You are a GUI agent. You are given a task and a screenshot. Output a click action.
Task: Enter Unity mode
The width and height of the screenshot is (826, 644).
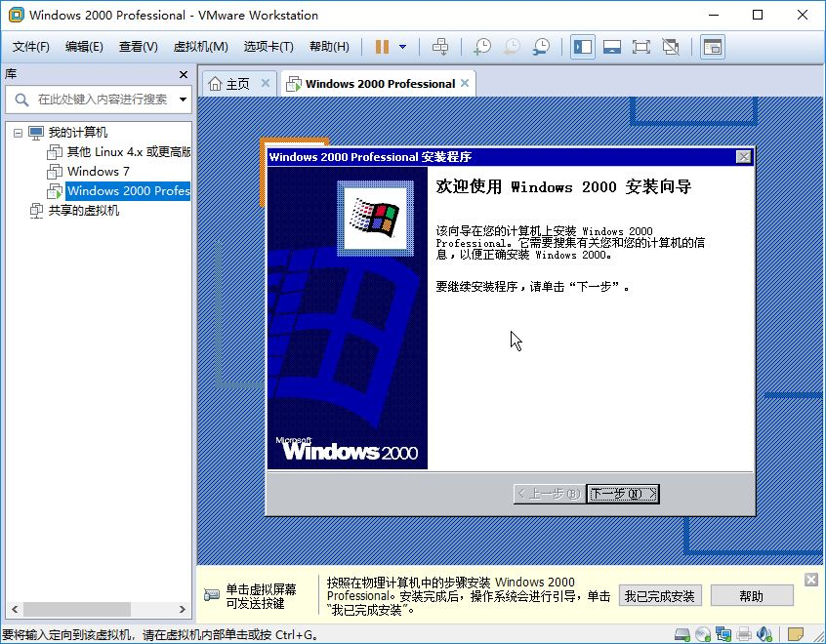(671, 46)
